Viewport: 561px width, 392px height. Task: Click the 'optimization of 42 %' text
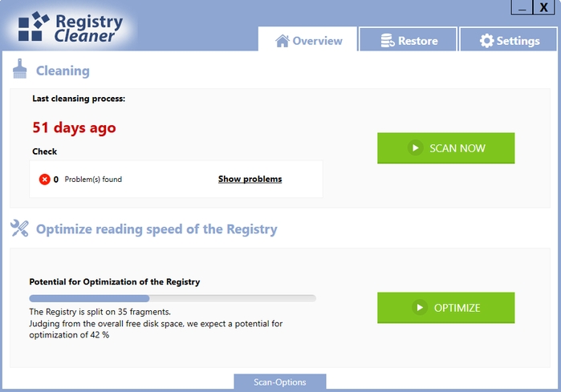pos(69,335)
